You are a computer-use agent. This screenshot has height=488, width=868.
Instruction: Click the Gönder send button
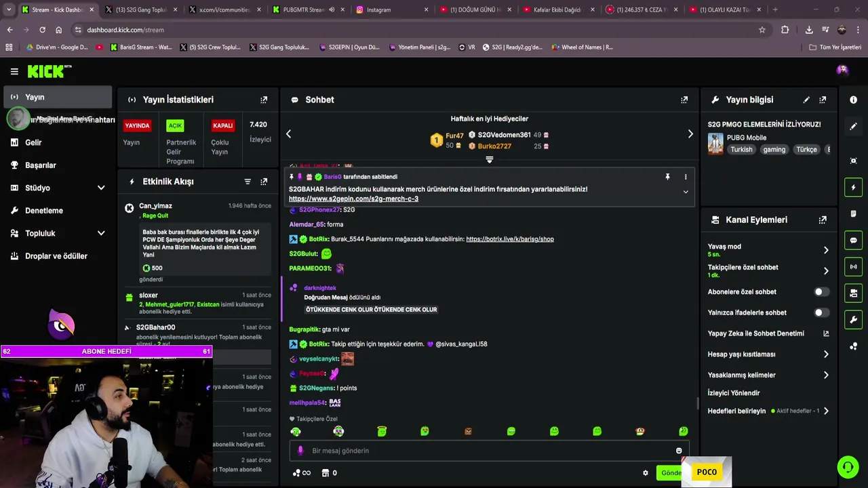(670, 473)
